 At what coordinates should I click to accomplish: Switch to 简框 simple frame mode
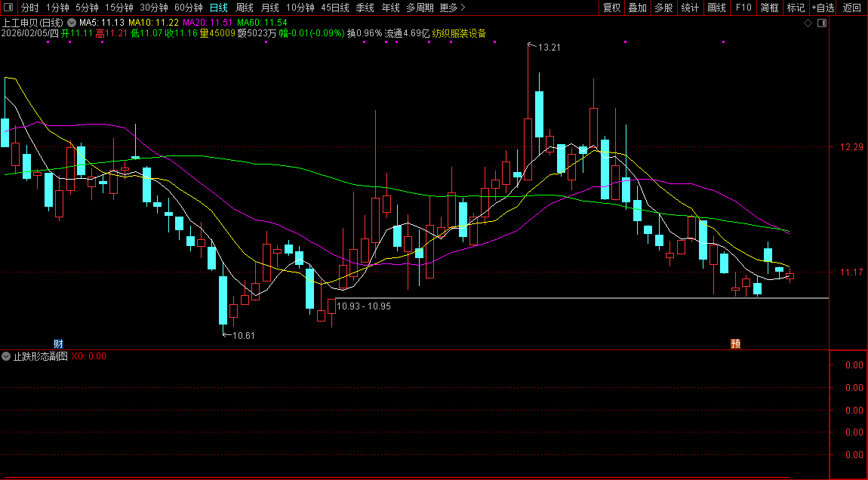770,8
